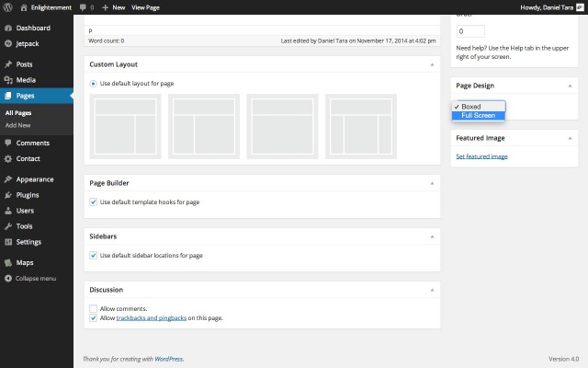Viewport: 588px width, 368px height.
Task: Collapse the Sidebars panel arrow
Action: point(432,236)
